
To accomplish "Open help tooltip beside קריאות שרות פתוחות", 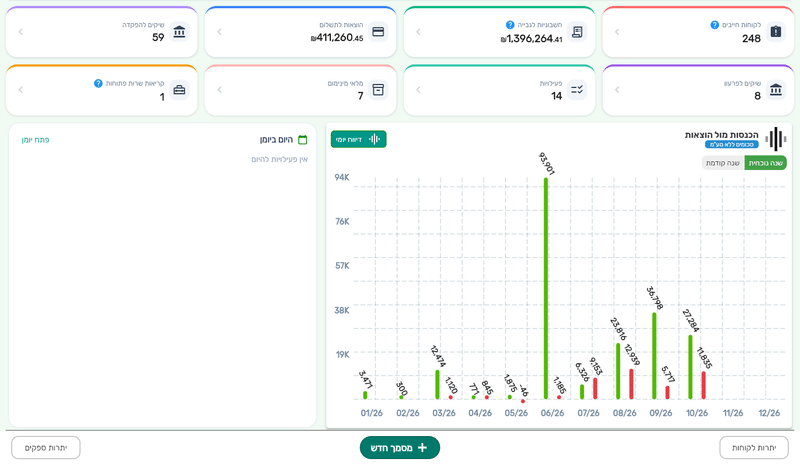I will [x=98, y=83].
